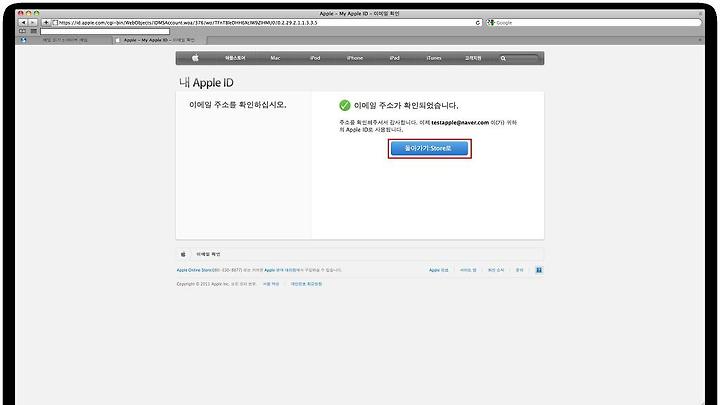
Task: Click the Safari forward arrow button
Action: (33, 22)
